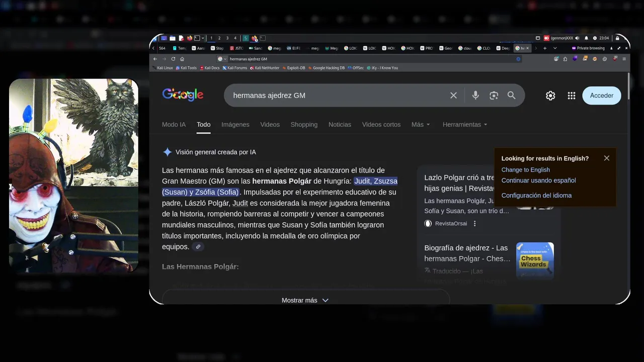The image size is (644, 362).
Task: Open Kali Tools bookmark
Action: click(x=186, y=68)
